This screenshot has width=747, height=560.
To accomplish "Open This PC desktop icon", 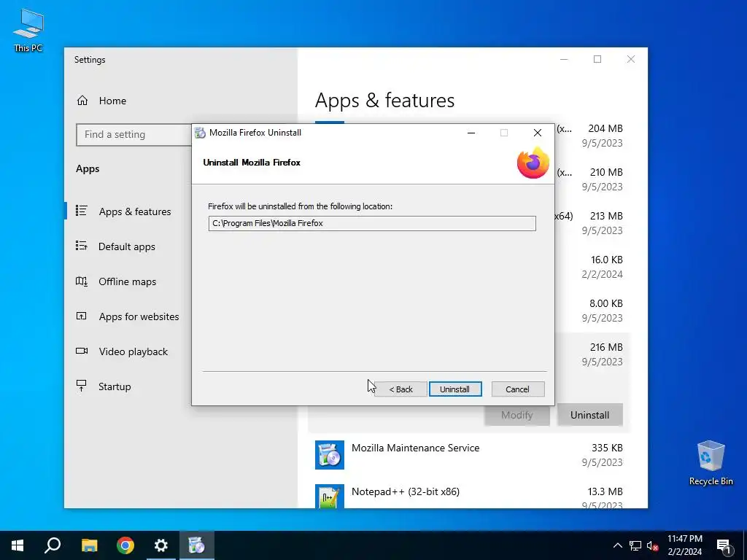I will point(28,31).
